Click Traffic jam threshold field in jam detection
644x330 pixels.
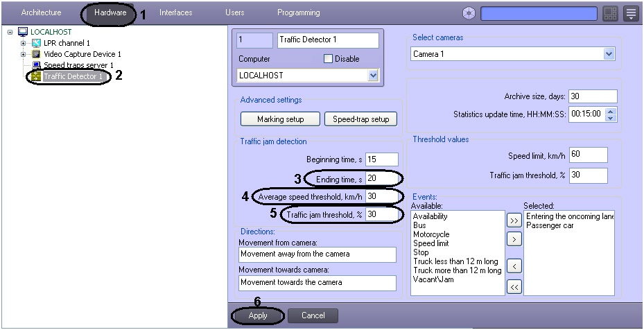click(381, 214)
